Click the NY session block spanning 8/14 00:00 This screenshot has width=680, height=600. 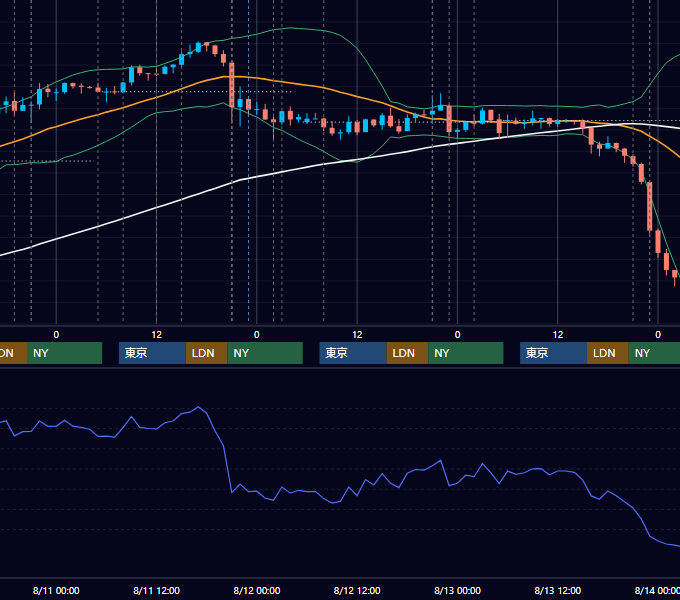(654, 353)
